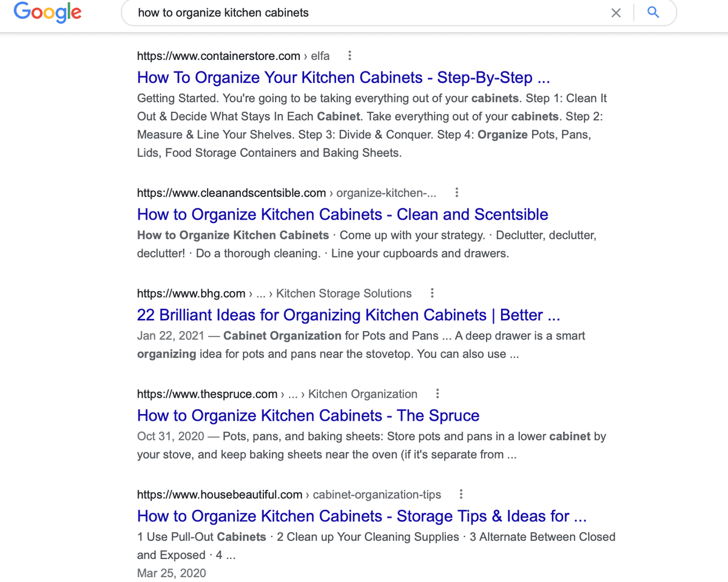Click the containerstore.com result description snippet
728x582 pixels.
click(371, 125)
